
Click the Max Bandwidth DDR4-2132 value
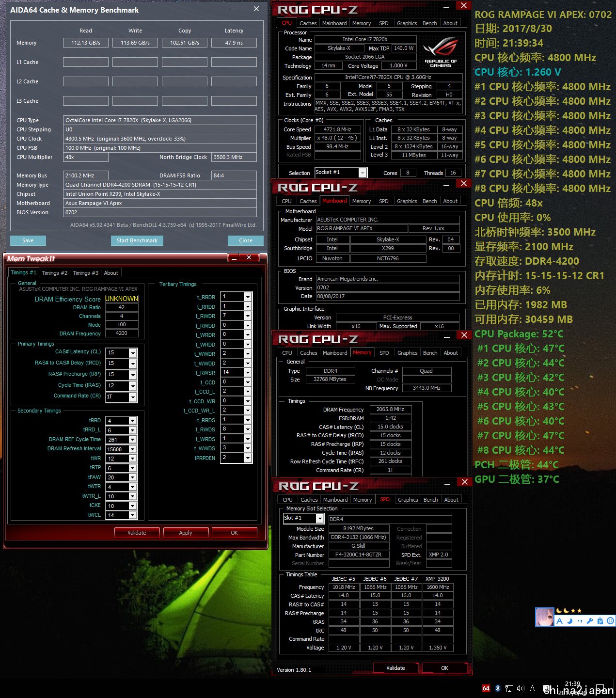[x=359, y=537]
